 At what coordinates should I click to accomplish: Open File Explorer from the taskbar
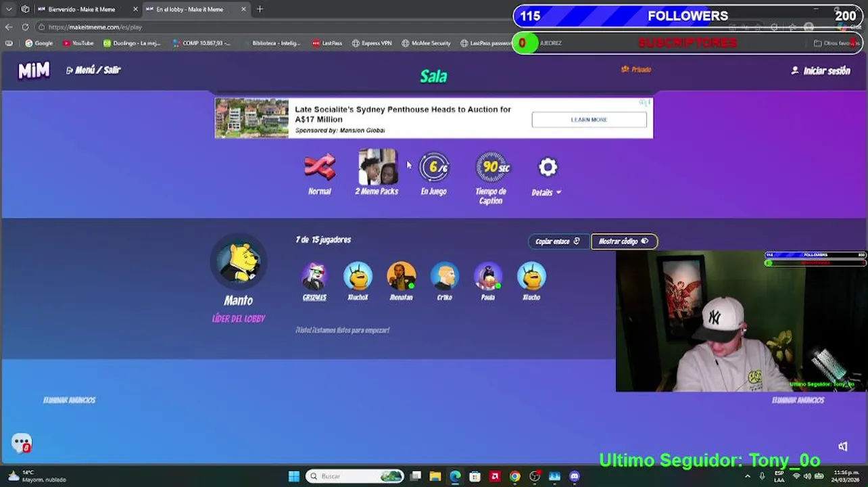coord(435,476)
